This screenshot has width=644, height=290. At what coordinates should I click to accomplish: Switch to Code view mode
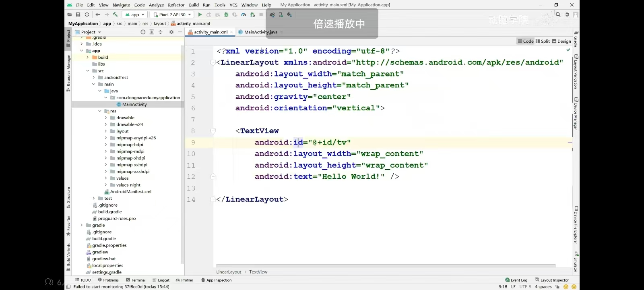click(526, 41)
